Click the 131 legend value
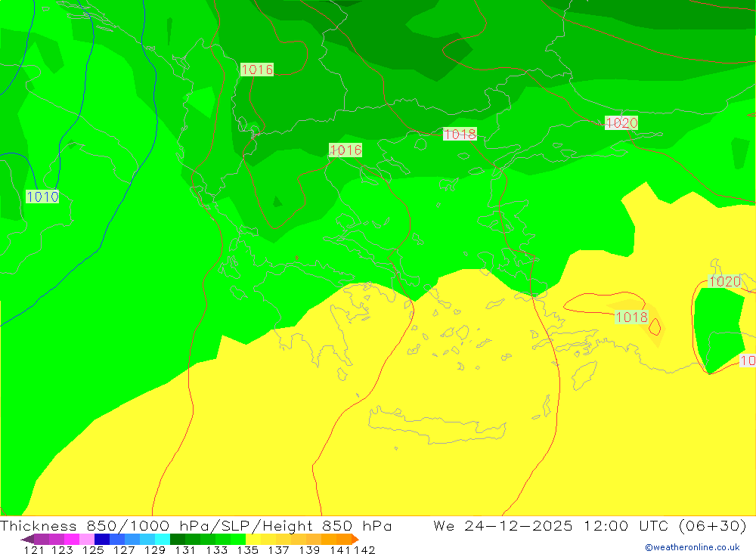The width and height of the screenshot is (756, 554). 185,549
